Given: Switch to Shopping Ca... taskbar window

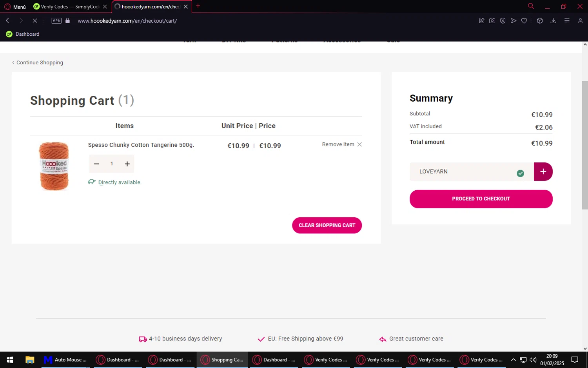Looking at the screenshot, I should click(222, 360).
